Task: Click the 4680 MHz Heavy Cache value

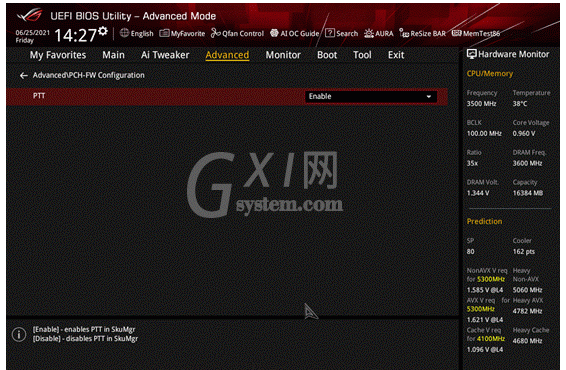Action: click(x=527, y=341)
